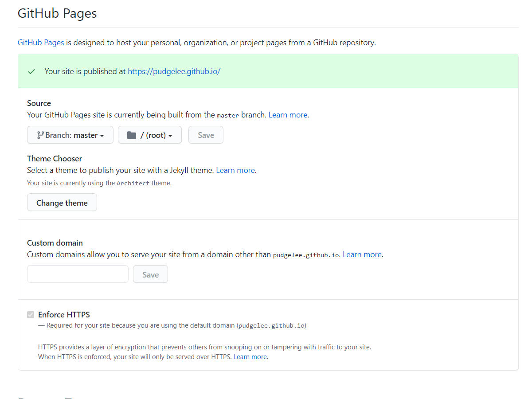Click the GitHub Pages heading
The height and width of the screenshot is (399, 532).
coord(57,13)
